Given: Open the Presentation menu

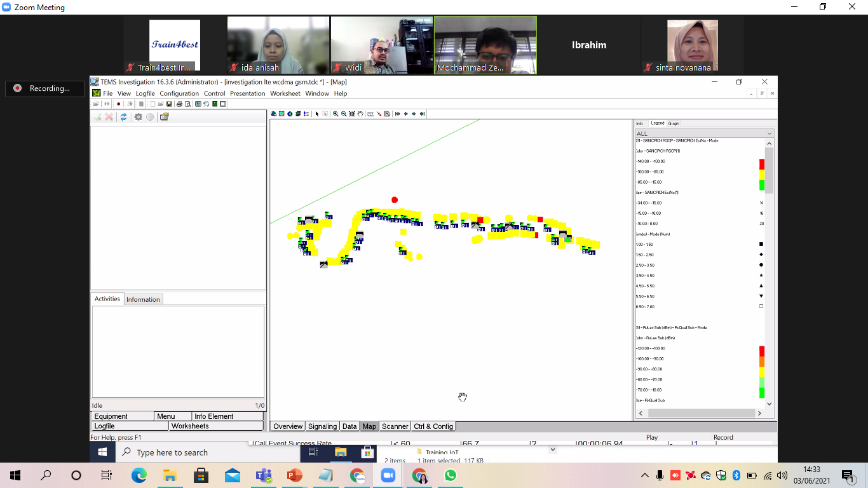Looking at the screenshot, I should (247, 93).
